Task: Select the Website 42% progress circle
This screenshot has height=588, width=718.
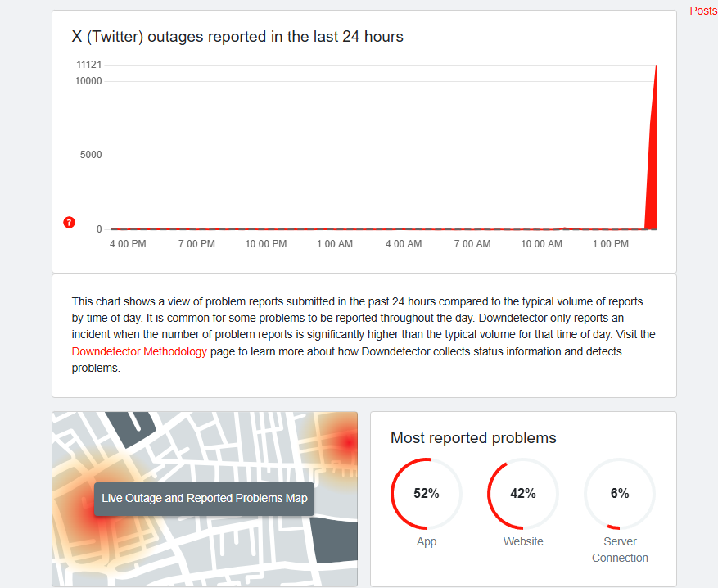Action: 523,493
